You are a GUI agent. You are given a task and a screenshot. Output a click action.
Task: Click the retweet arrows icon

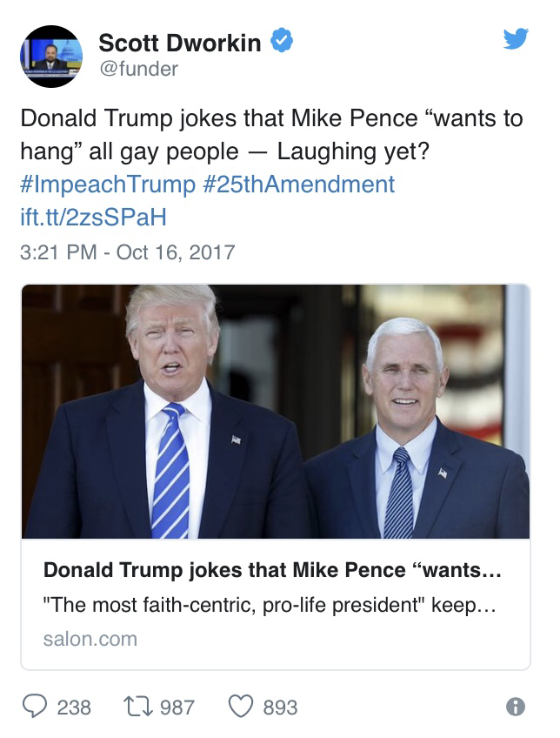point(137,707)
